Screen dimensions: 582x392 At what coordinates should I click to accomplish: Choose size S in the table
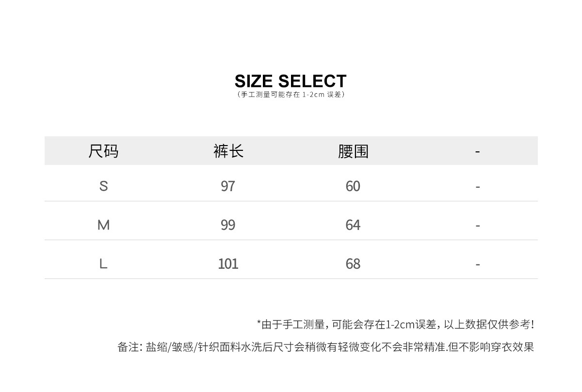[103, 186]
